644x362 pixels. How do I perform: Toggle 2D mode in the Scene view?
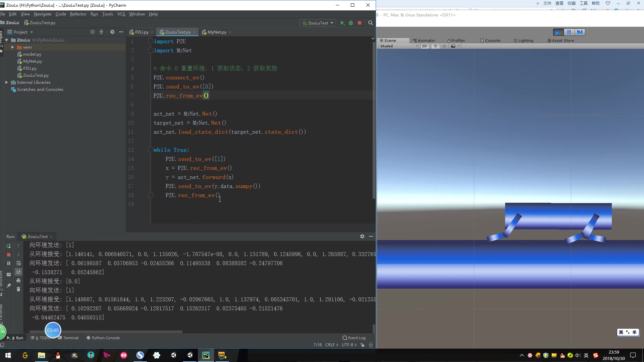point(424,46)
